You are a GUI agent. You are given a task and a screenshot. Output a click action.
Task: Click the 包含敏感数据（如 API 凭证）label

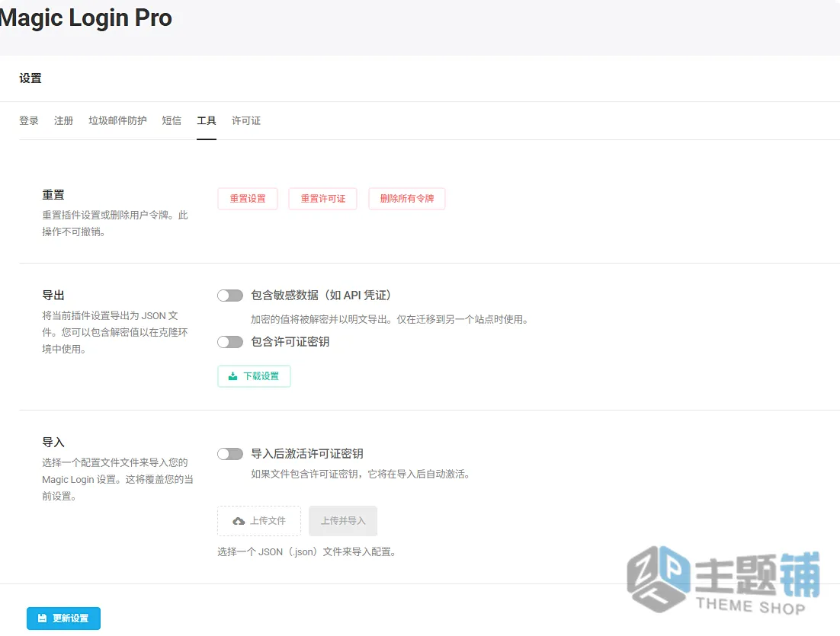pos(321,295)
